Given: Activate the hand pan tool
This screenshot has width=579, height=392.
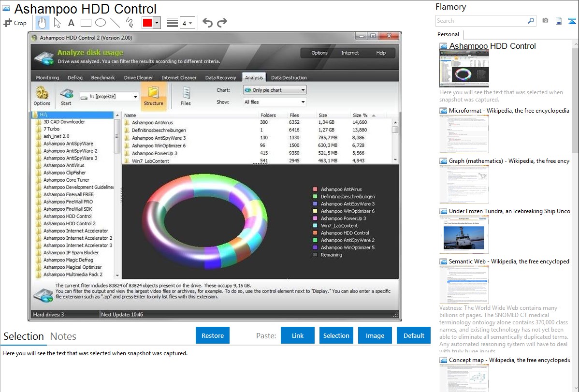Looking at the screenshot, I should 42,23.
